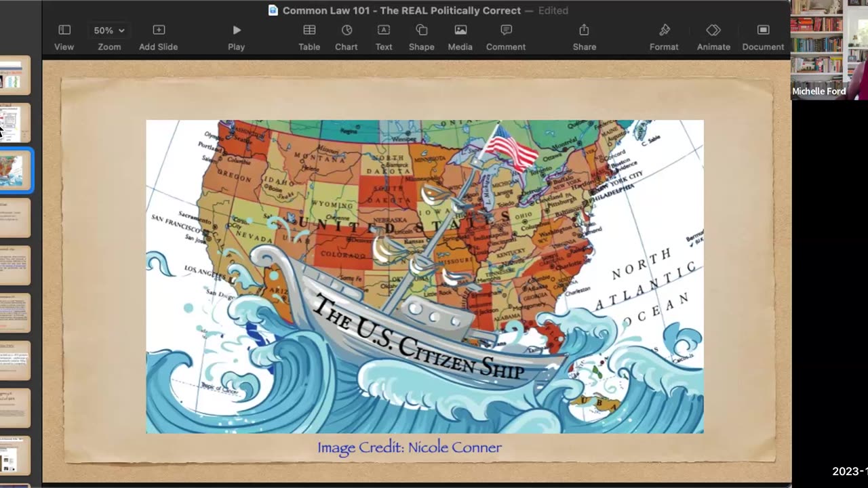The height and width of the screenshot is (488, 868).
Task: Click the U.S. Citizen Ship map image
Action: (x=425, y=277)
